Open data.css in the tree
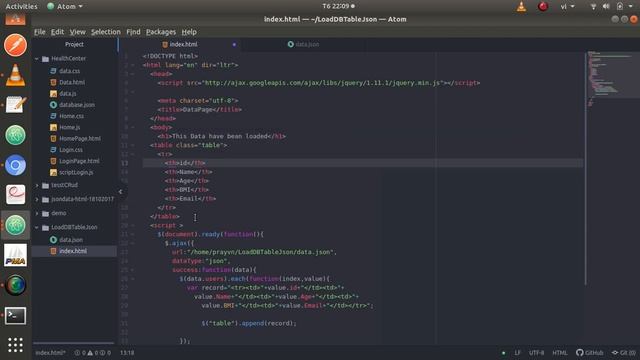Image resolution: width=640 pixels, height=360 pixels. (x=69, y=71)
